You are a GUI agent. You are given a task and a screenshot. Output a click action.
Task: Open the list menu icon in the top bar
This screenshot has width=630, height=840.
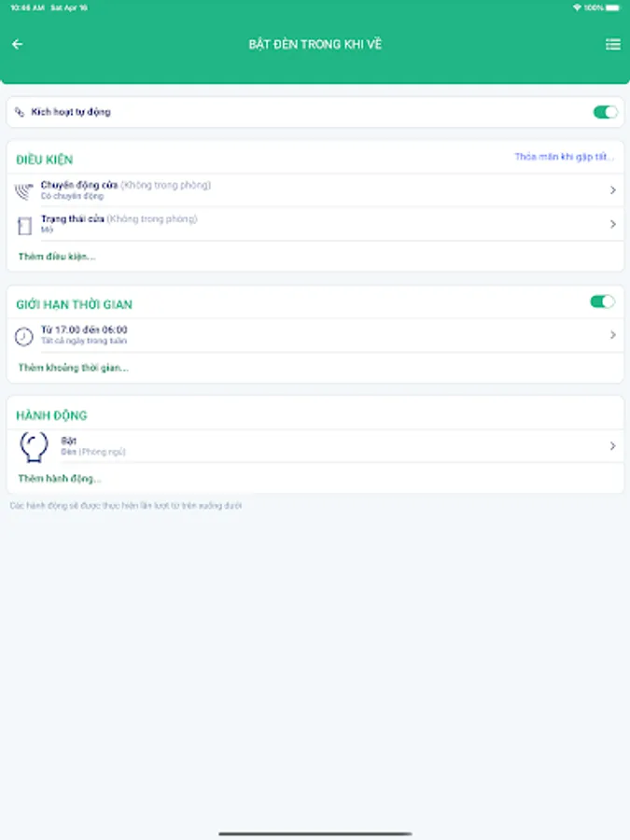tap(612, 43)
